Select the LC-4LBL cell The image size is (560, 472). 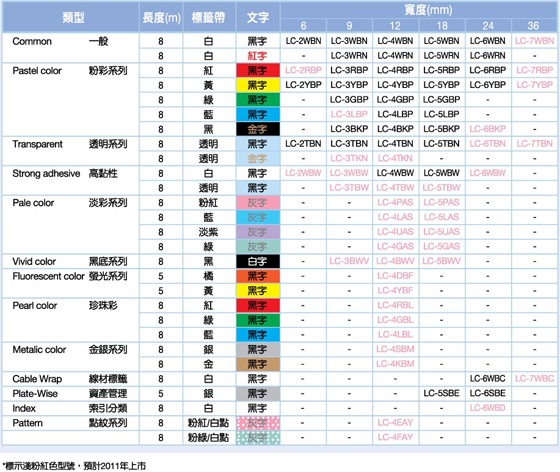pos(395,335)
